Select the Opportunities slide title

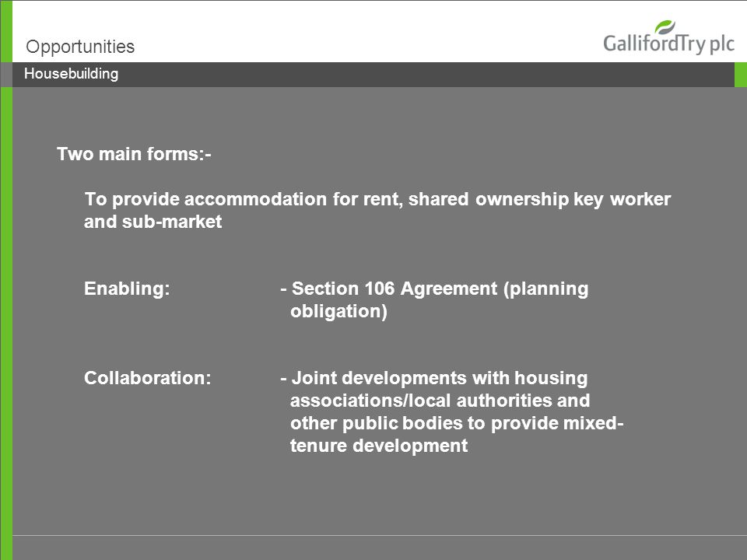click(x=80, y=47)
